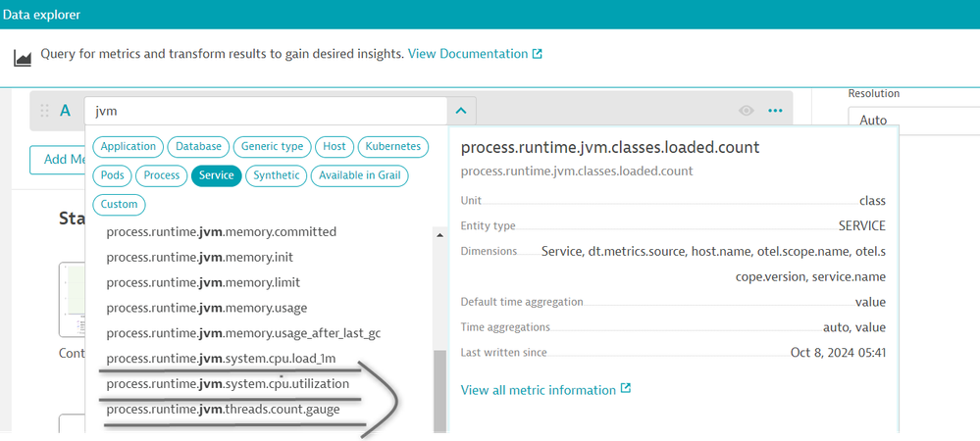This screenshot has width=980, height=441.
Task: Click external link icon beside View Documentation
Action: 537,54
